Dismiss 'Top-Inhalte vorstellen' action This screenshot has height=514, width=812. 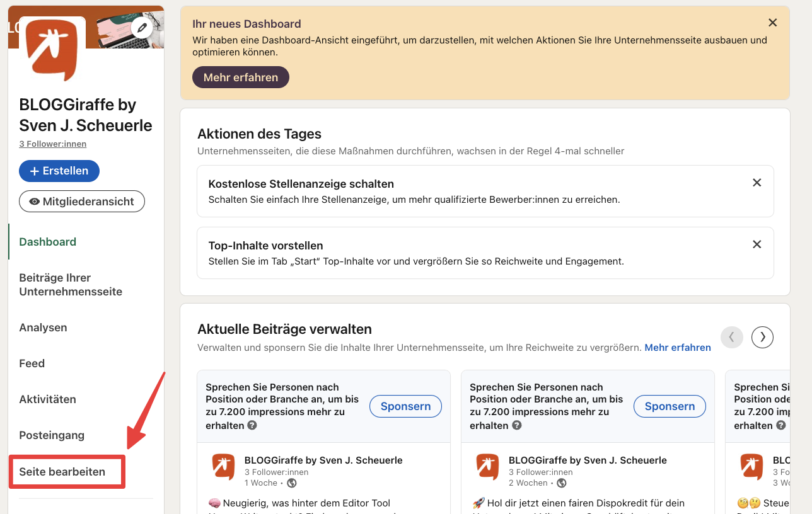(x=757, y=244)
